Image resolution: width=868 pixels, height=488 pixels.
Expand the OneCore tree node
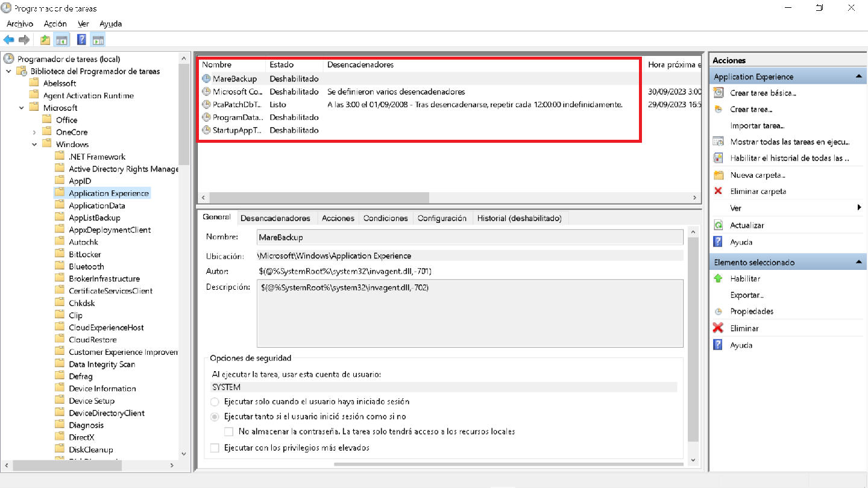[x=34, y=132]
